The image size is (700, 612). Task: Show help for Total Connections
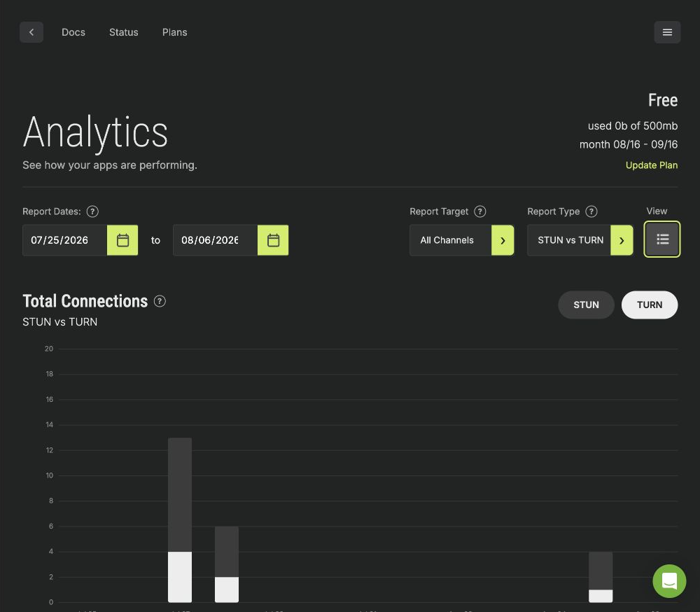[x=160, y=301]
